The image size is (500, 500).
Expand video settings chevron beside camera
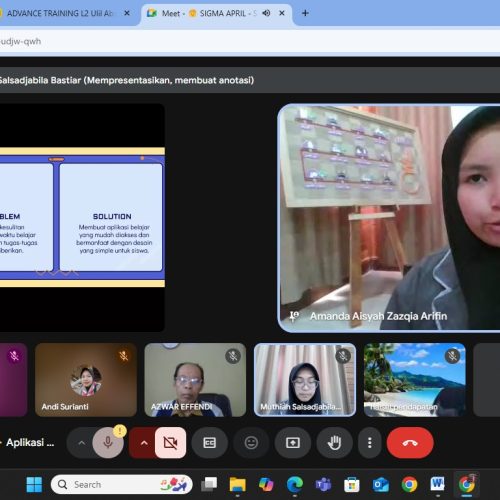144,443
